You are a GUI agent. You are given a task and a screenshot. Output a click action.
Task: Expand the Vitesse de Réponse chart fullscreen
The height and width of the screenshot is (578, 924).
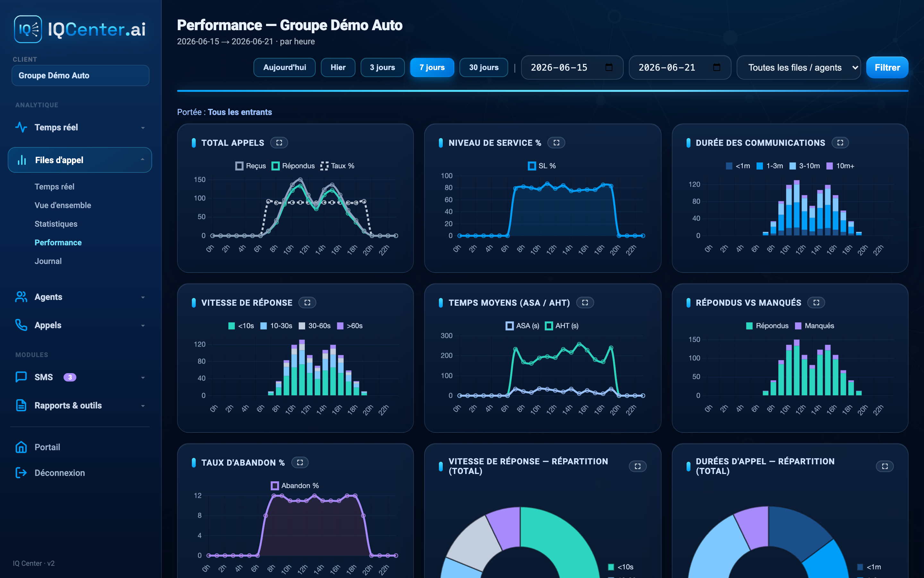click(x=307, y=303)
